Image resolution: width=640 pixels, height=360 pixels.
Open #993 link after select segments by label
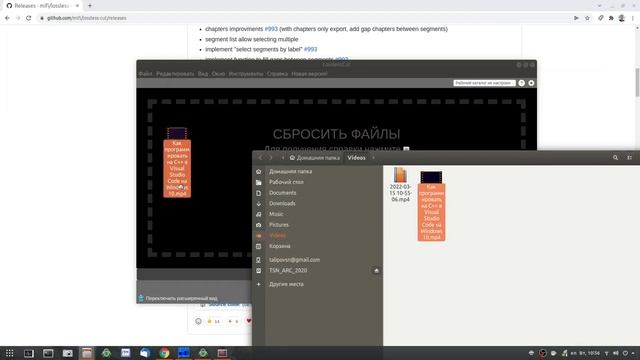[x=310, y=49]
